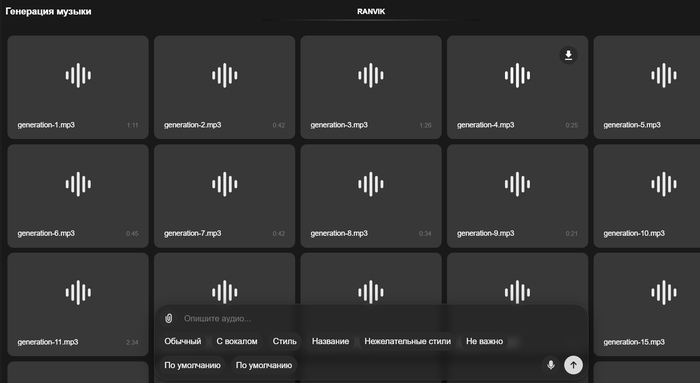Click the 1:11 duration on generation-1.mp3

point(133,125)
